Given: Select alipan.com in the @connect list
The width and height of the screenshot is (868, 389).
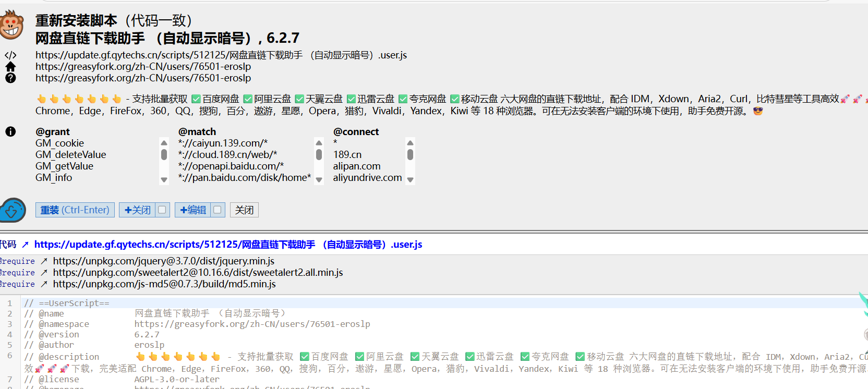Looking at the screenshot, I should (357, 166).
